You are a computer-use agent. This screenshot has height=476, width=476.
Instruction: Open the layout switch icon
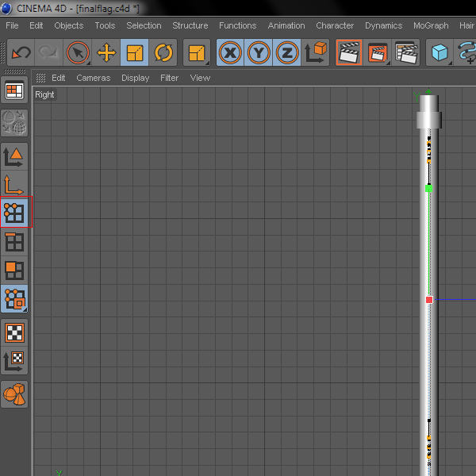coord(14,90)
